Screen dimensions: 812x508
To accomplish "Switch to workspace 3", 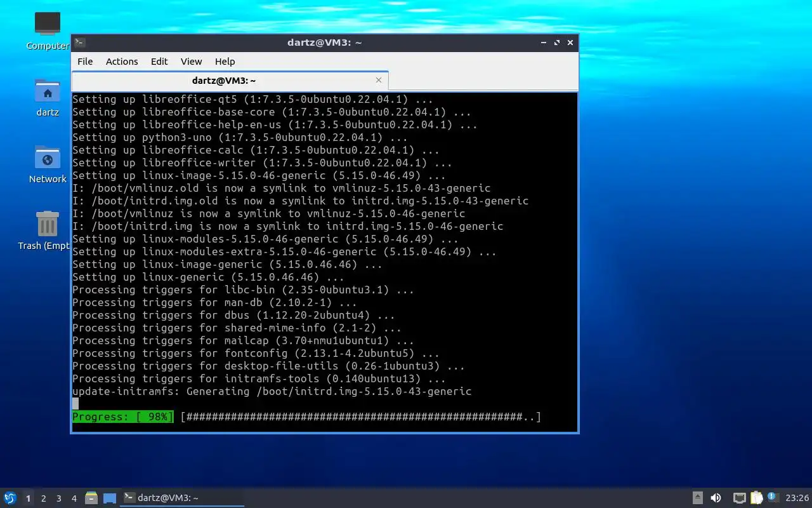I will [x=58, y=498].
